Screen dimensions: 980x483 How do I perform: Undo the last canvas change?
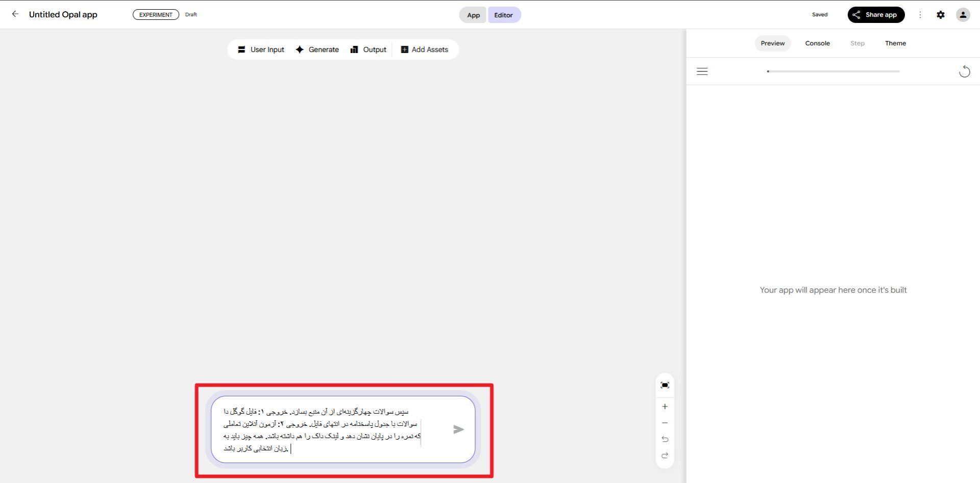(665, 439)
